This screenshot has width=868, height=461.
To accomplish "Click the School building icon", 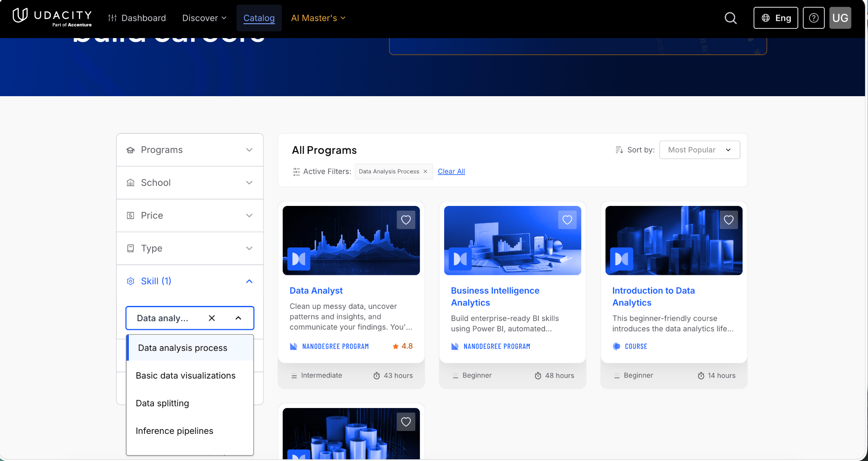I will [x=131, y=183].
